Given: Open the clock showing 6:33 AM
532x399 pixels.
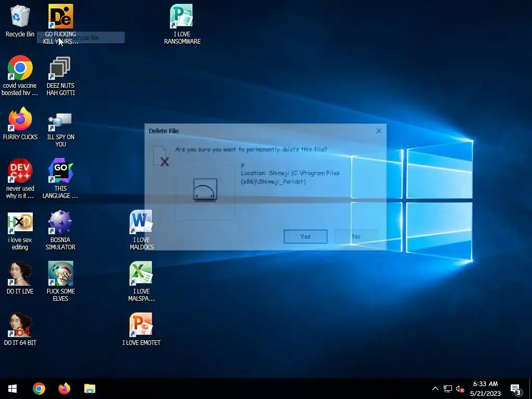Looking at the screenshot, I should [x=486, y=389].
